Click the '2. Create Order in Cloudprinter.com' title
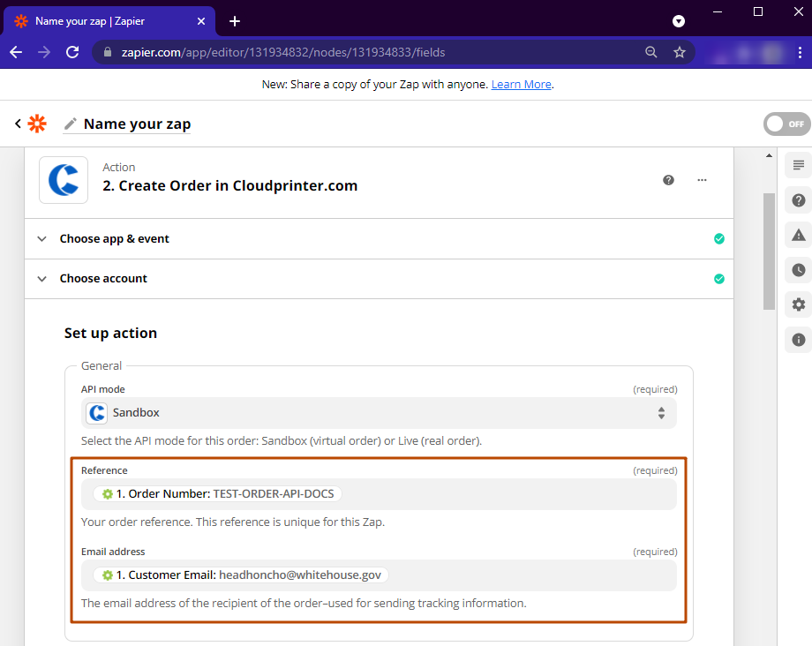The image size is (812, 646). click(x=230, y=186)
